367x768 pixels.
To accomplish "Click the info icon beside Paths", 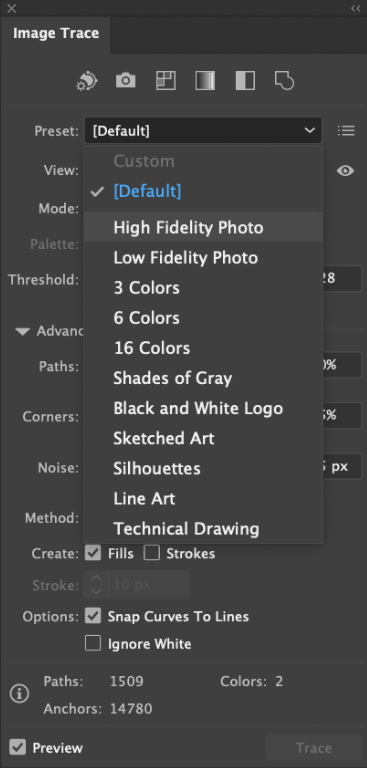I will tap(20, 694).
